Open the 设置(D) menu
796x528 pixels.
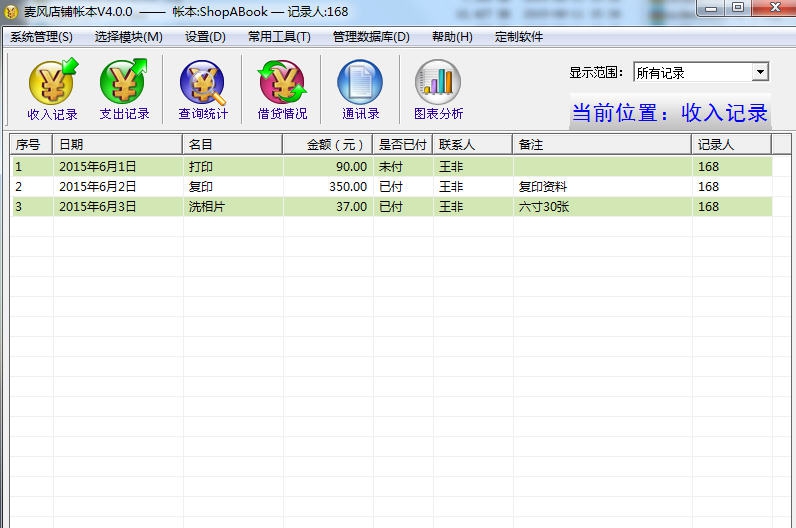[205, 37]
